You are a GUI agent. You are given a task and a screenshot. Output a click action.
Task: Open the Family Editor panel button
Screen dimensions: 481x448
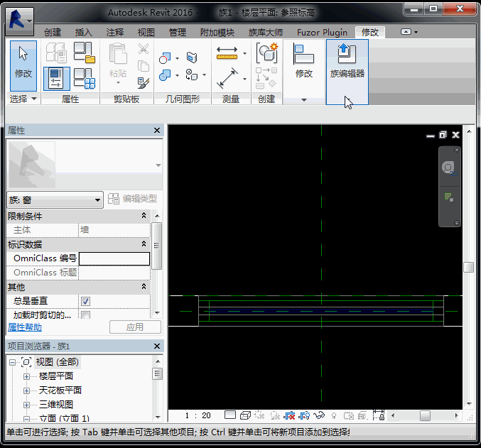(347, 62)
